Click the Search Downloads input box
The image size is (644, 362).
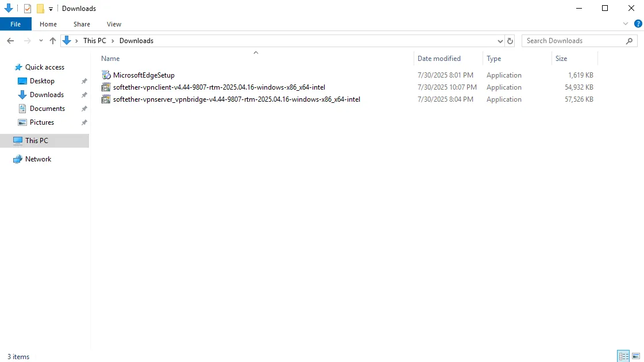click(574, 41)
